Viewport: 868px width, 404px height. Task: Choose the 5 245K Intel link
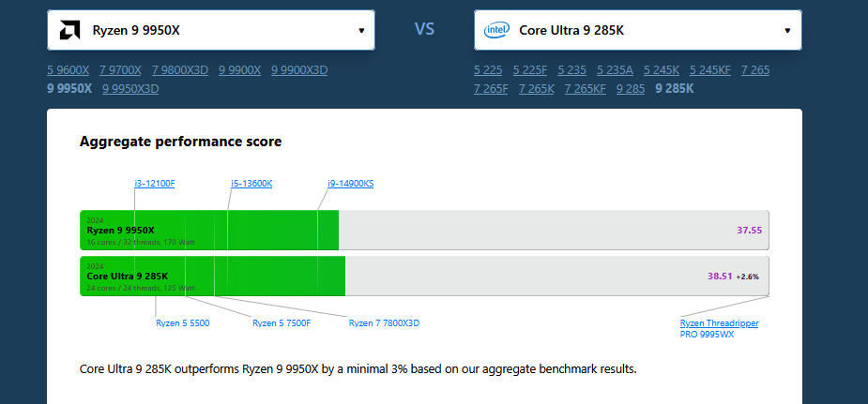662,70
